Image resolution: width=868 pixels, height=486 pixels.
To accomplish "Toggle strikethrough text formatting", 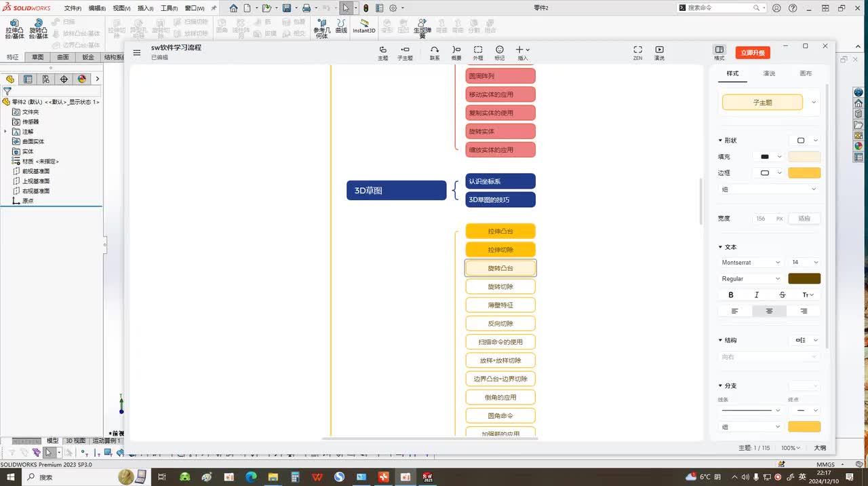I will [x=783, y=295].
